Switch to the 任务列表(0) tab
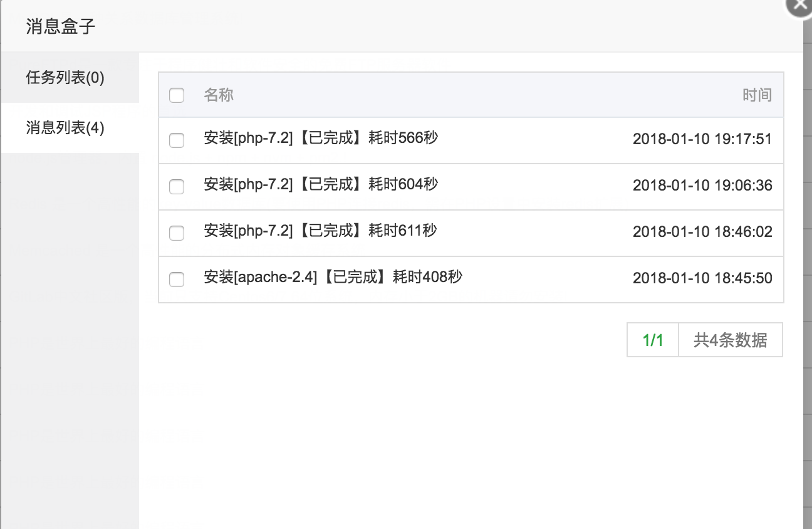Screen dimensions: 812x529 click(x=65, y=78)
